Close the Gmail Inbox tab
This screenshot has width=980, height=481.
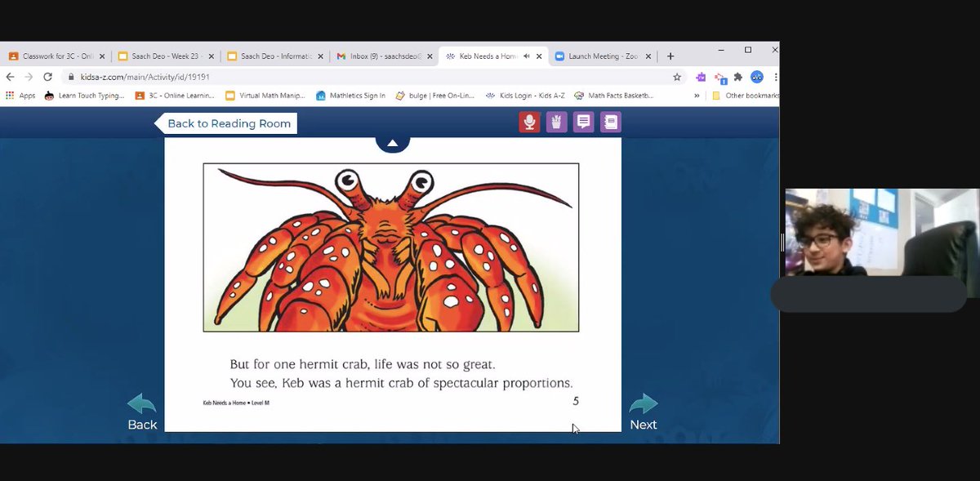430,56
